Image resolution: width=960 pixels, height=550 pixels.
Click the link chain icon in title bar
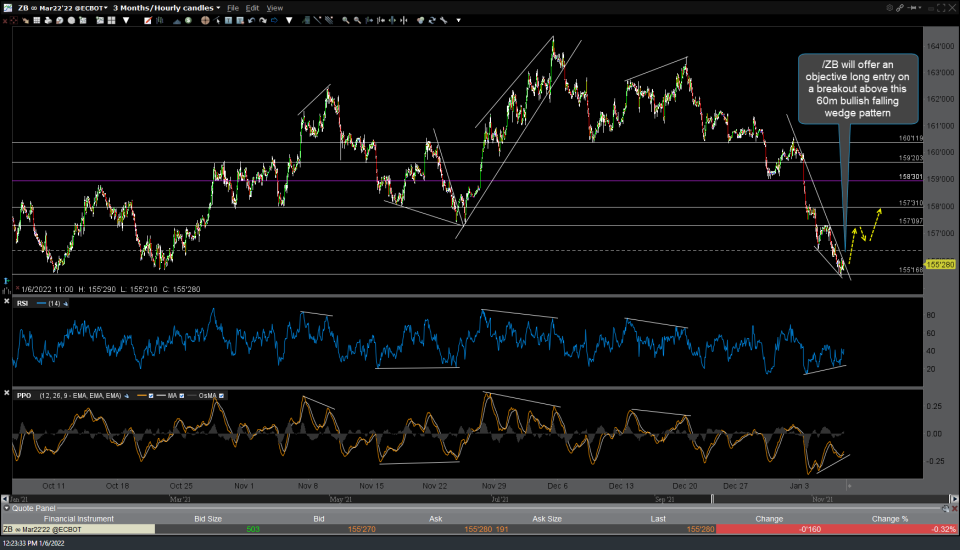click(900, 7)
